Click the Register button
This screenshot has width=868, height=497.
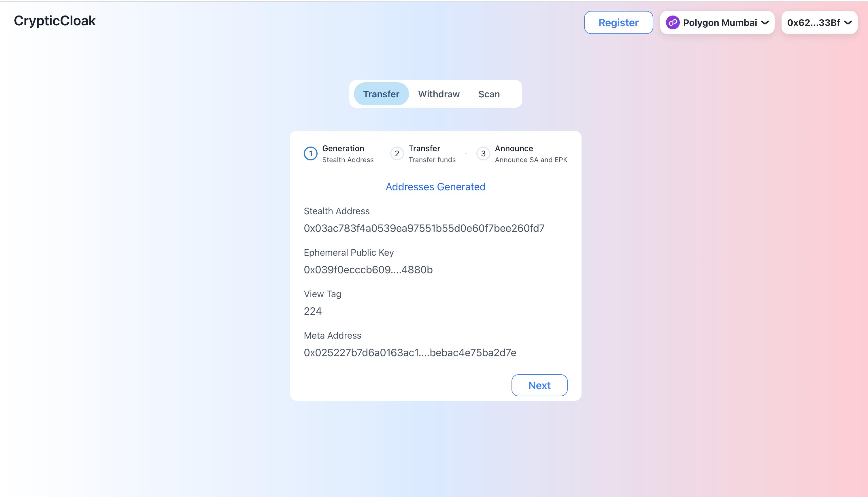coord(618,22)
